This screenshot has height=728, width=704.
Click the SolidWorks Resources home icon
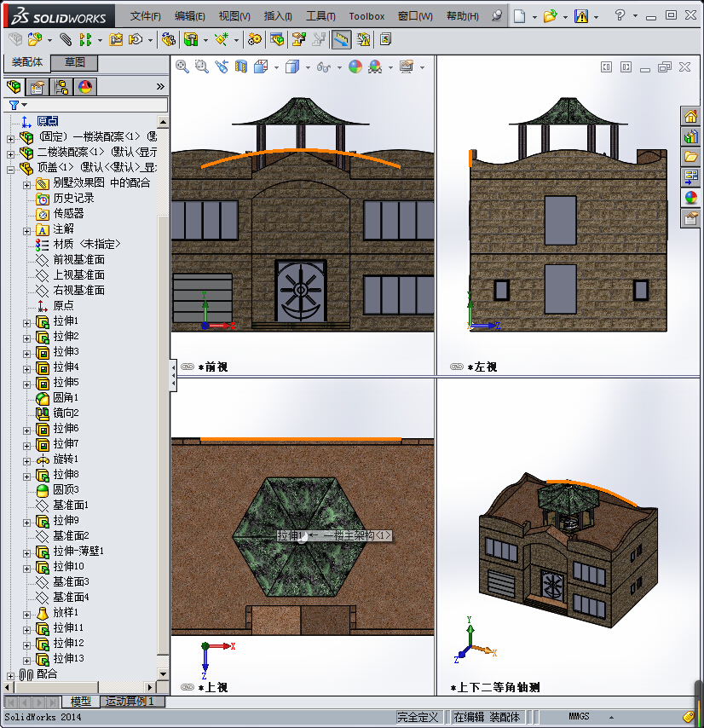690,116
